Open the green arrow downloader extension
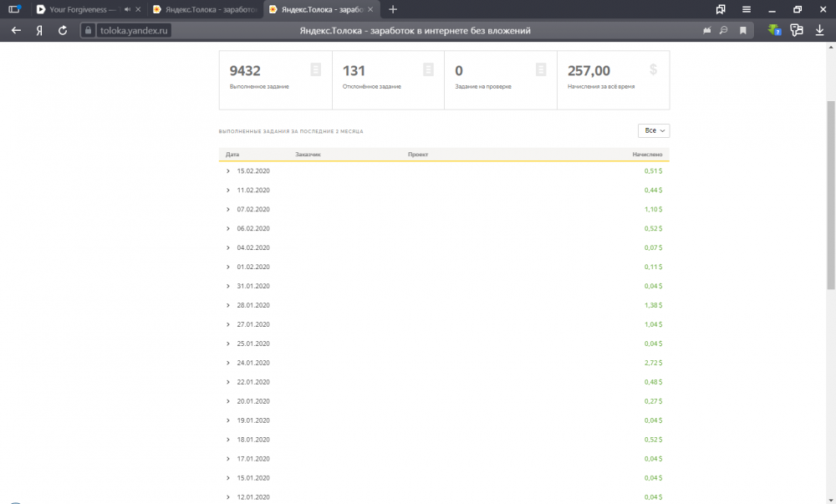The image size is (836, 504). [x=774, y=30]
